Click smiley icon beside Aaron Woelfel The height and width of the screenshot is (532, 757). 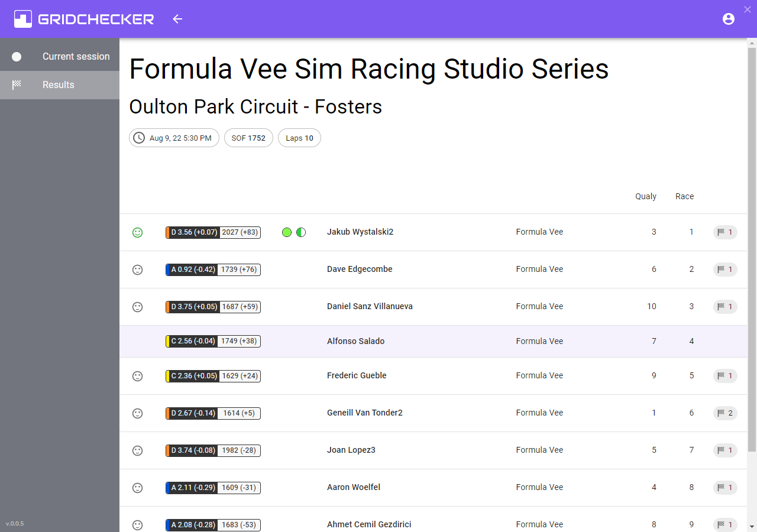click(x=137, y=488)
